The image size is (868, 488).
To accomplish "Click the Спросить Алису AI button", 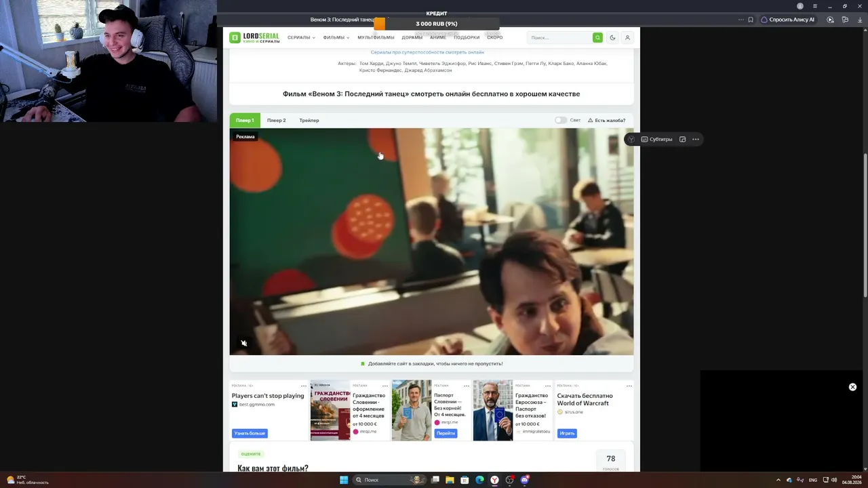I will [x=787, y=20].
